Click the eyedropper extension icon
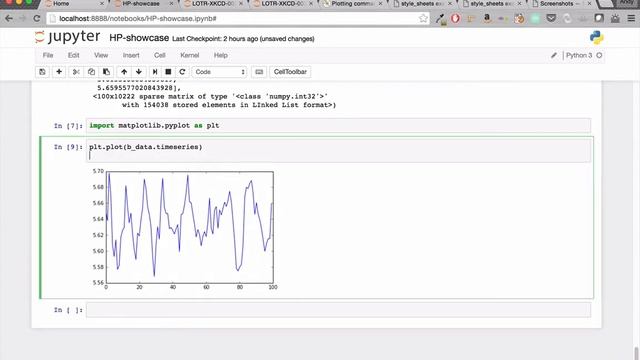The height and width of the screenshot is (360, 640). (x=440, y=19)
